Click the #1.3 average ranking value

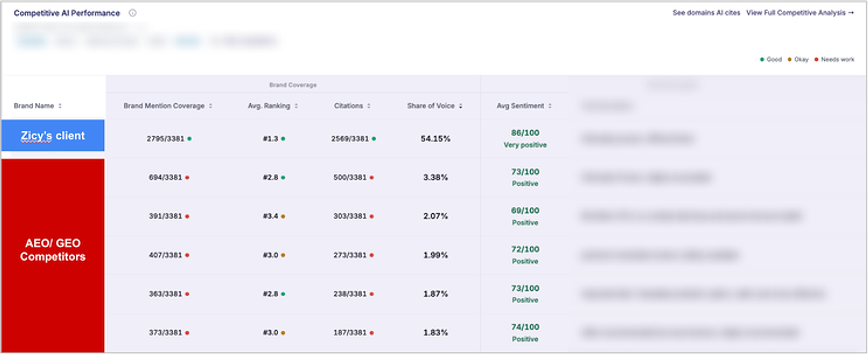[271, 139]
